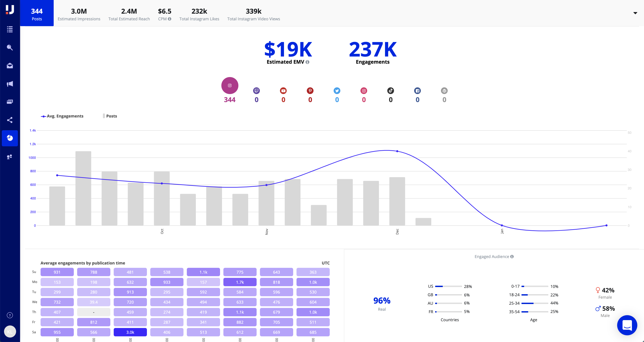This screenshot has width=644, height=342.
Task: Expand the top-right dropdown caret
Action: 635,13
